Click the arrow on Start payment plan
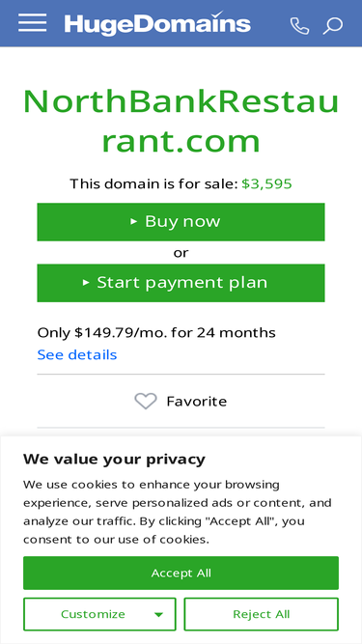Screen dimensions: 362x644 (86, 283)
